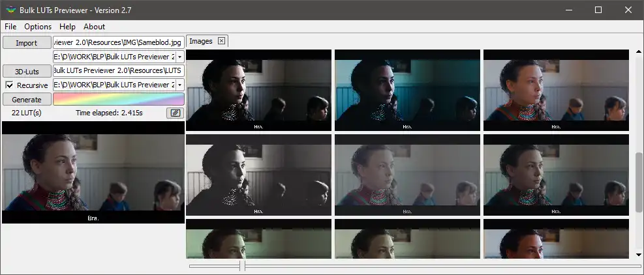Click the large source preview image on the left
Image resolution: width=644 pixels, height=275 pixels.
point(93,173)
